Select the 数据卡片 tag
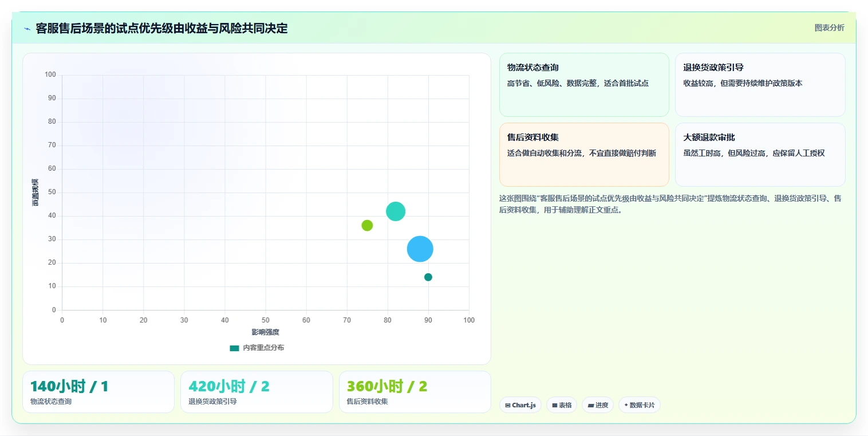This screenshot has height=436, width=868. pyautogui.click(x=640, y=405)
